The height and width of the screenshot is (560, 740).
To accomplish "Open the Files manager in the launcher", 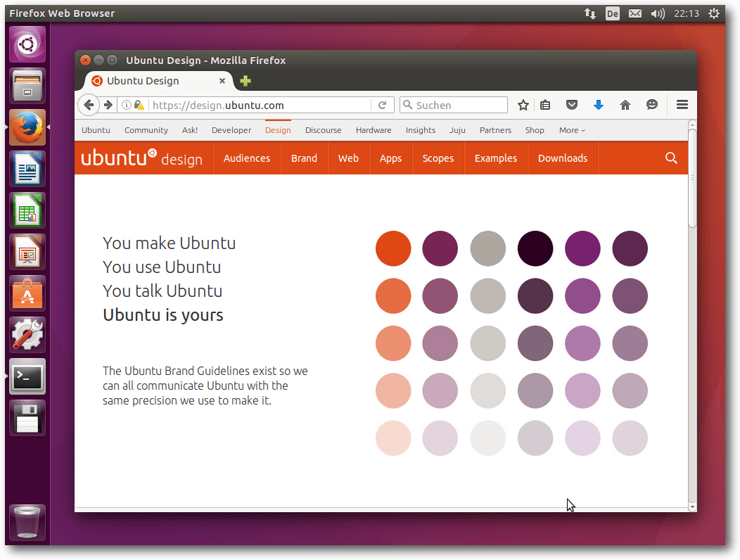I will [27, 85].
